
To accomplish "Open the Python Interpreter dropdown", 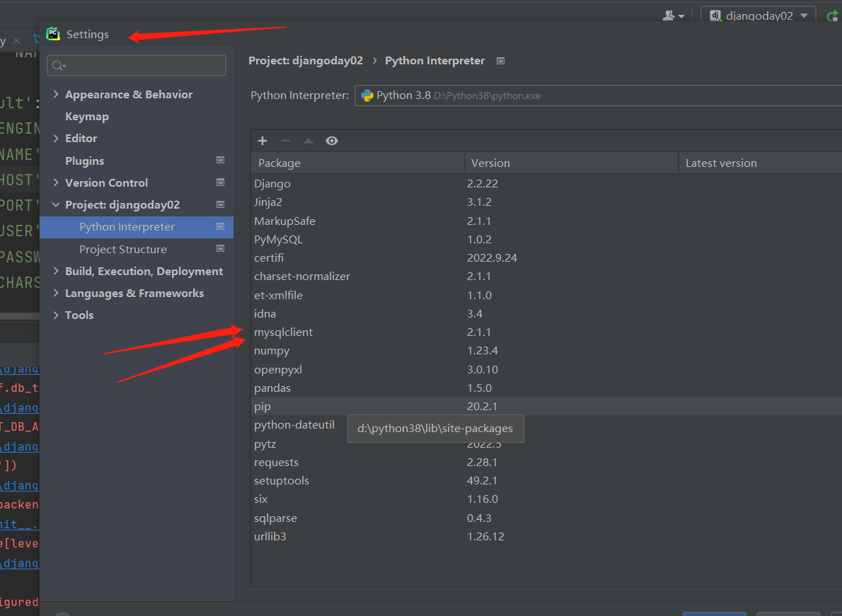I will point(598,95).
